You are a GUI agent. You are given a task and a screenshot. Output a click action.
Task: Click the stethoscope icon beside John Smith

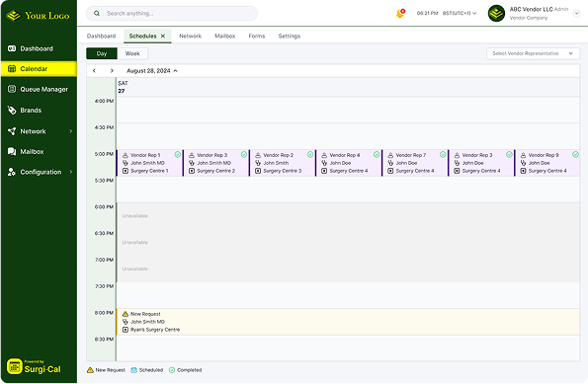pos(258,163)
